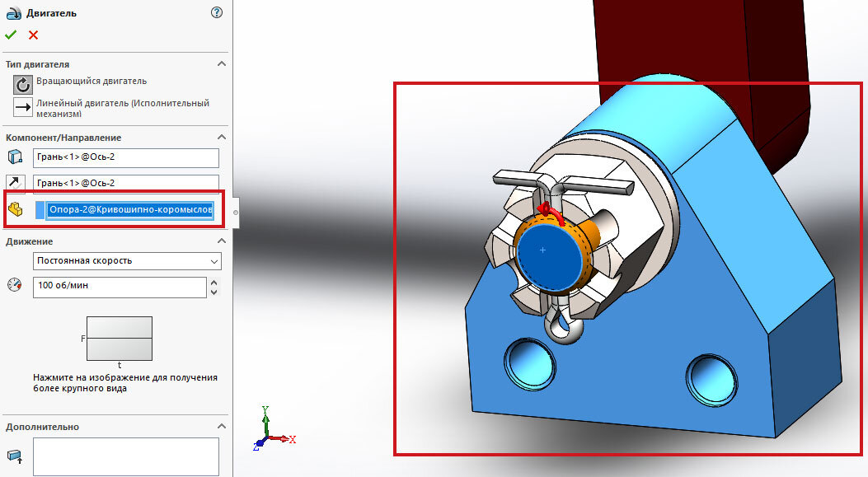Screen dimensions: 868x477
Task: Collapse the Тип двигателя section
Action: pos(221,63)
